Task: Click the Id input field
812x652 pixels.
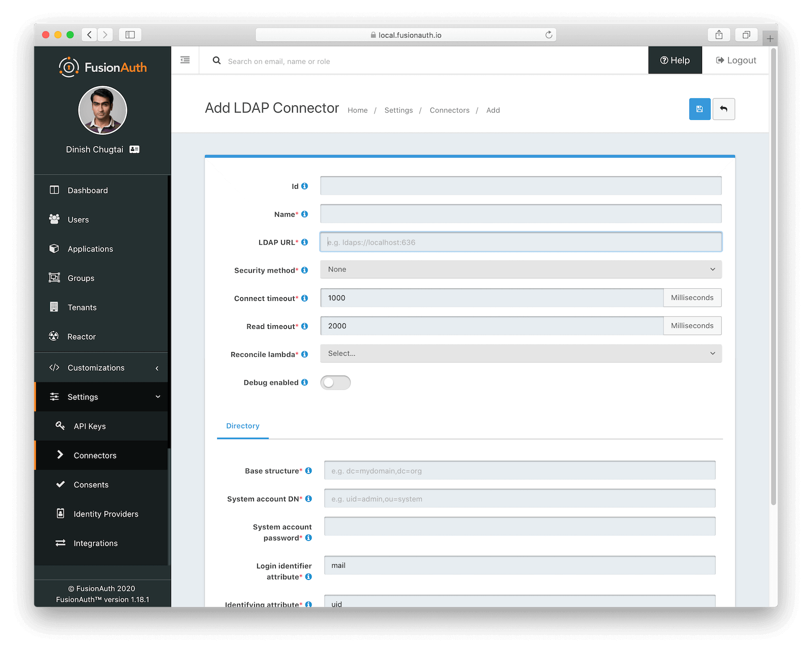Action: 521,186
